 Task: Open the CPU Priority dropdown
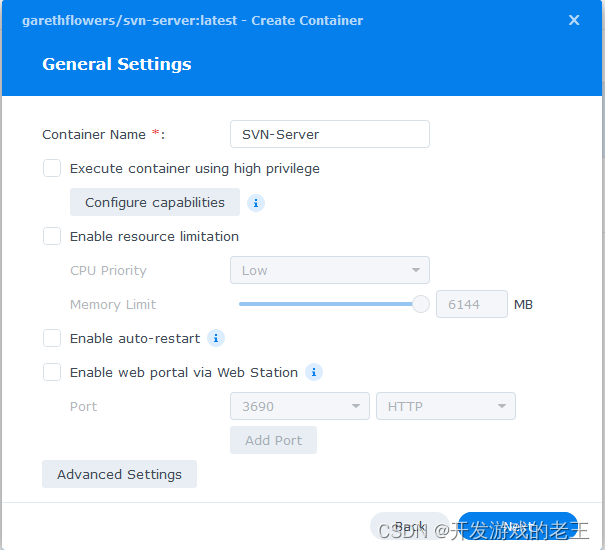(330, 270)
